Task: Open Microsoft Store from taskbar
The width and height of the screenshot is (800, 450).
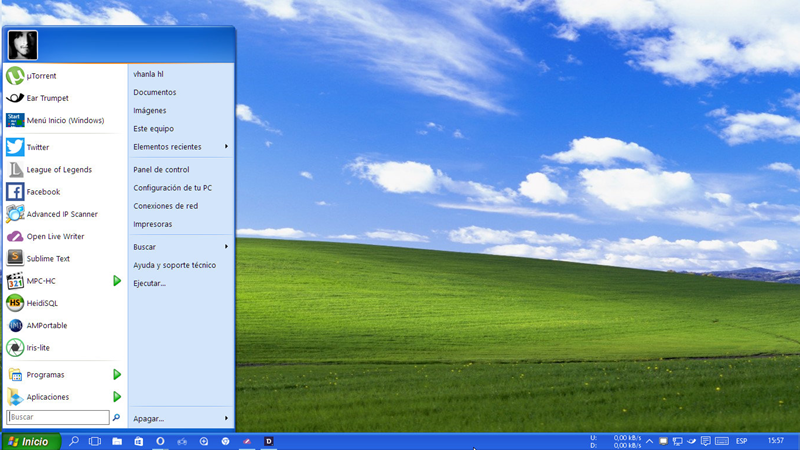Action: [138, 441]
